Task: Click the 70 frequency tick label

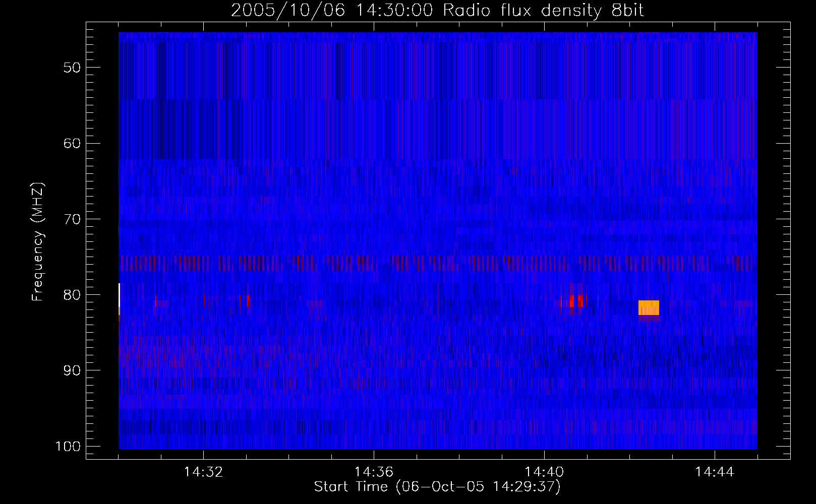Action: [x=72, y=219]
